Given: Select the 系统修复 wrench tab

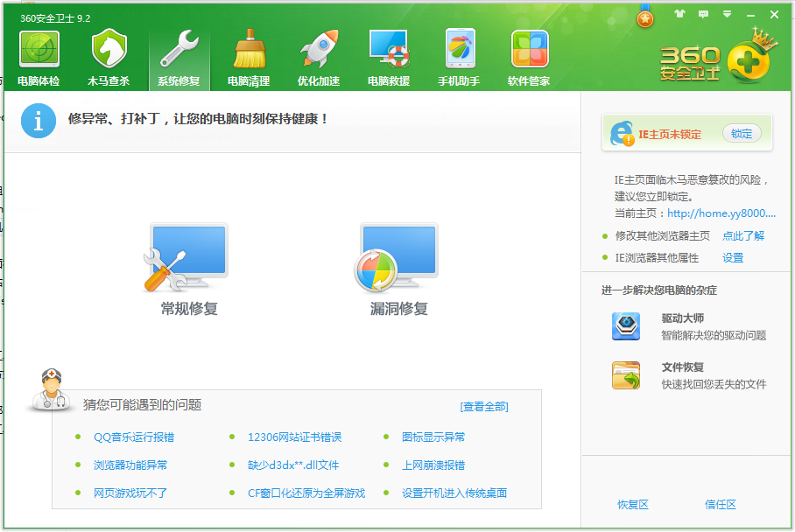Looking at the screenshot, I should tap(179, 59).
